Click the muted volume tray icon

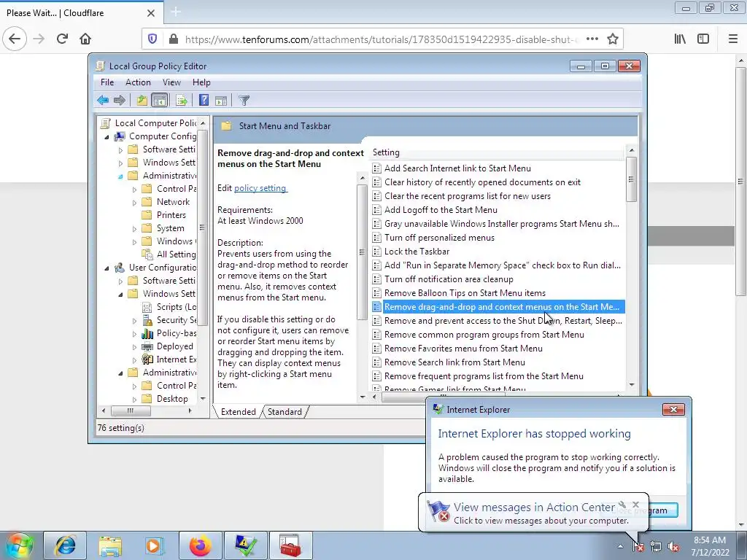pyautogui.click(x=673, y=547)
